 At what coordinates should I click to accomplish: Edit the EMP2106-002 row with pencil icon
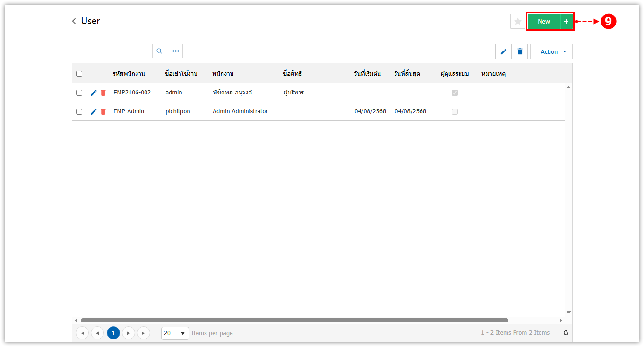pyautogui.click(x=94, y=93)
